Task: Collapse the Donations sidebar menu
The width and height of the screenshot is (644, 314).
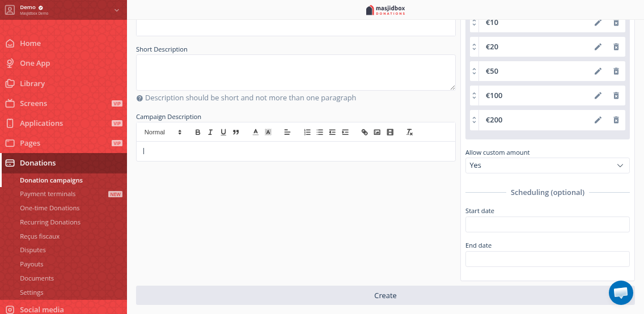Action: pyautogui.click(x=63, y=163)
